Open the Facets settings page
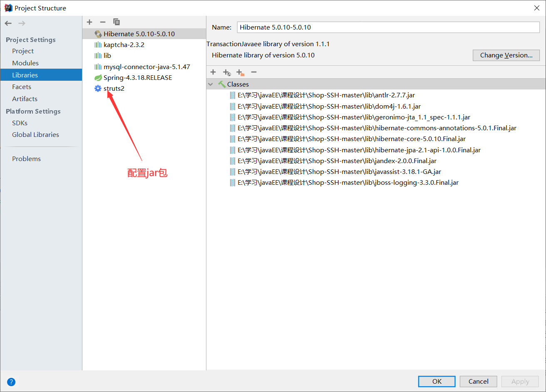546x392 pixels. pos(22,87)
